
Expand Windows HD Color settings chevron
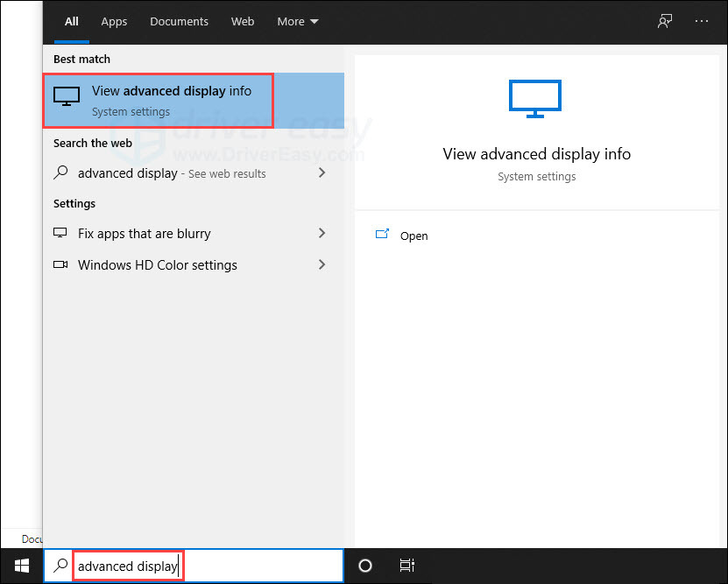(323, 264)
